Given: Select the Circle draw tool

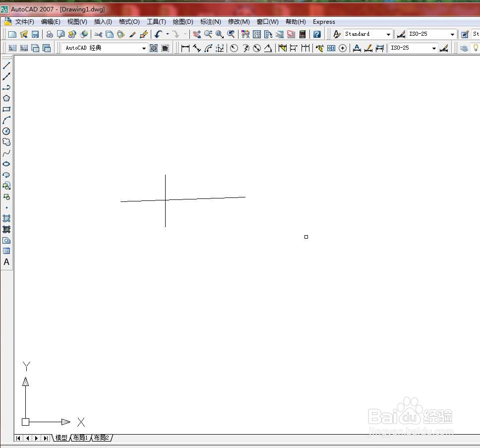Looking at the screenshot, I should [6, 131].
